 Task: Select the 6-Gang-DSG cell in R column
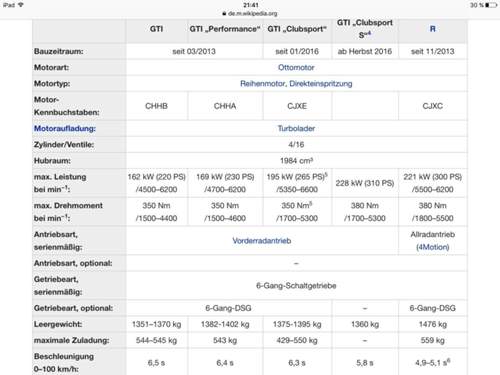pyautogui.click(x=433, y=308)
